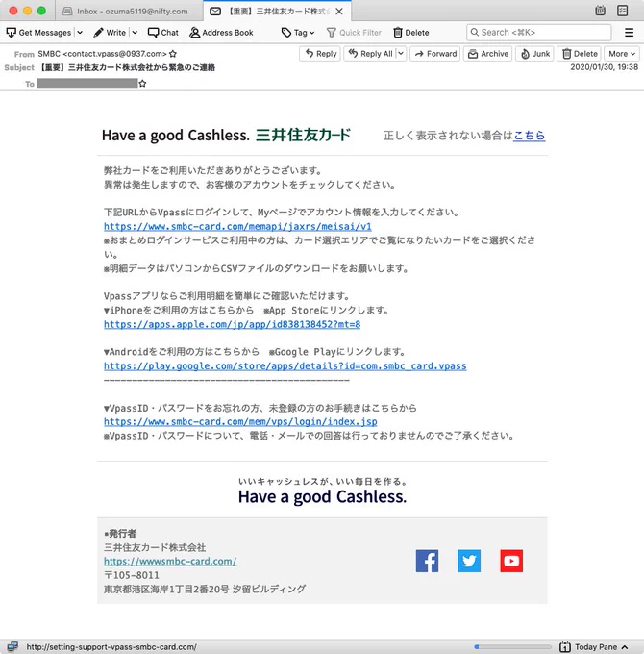Click postal code 〒105-8011 text
644x654 pixels.
[x=132, y=575]
